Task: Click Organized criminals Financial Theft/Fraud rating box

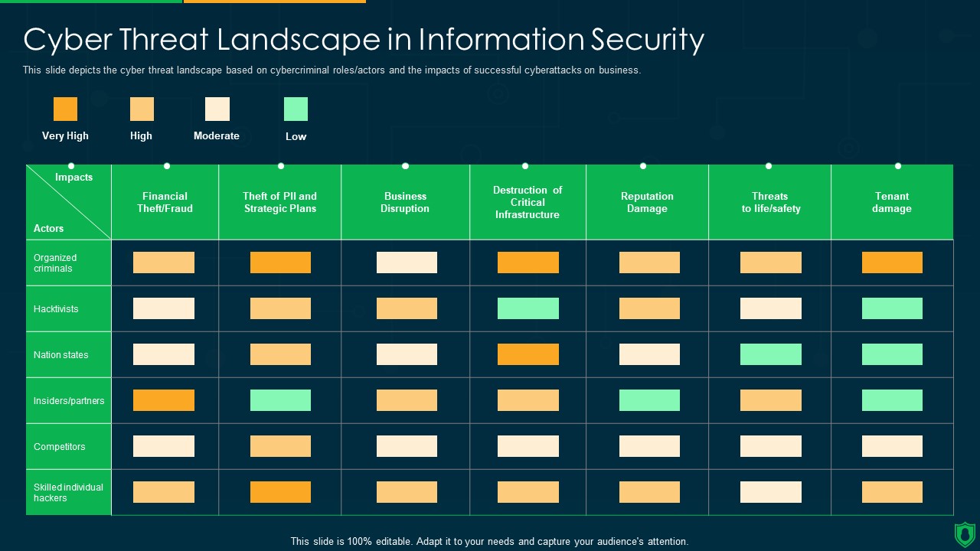Action: 164,262
